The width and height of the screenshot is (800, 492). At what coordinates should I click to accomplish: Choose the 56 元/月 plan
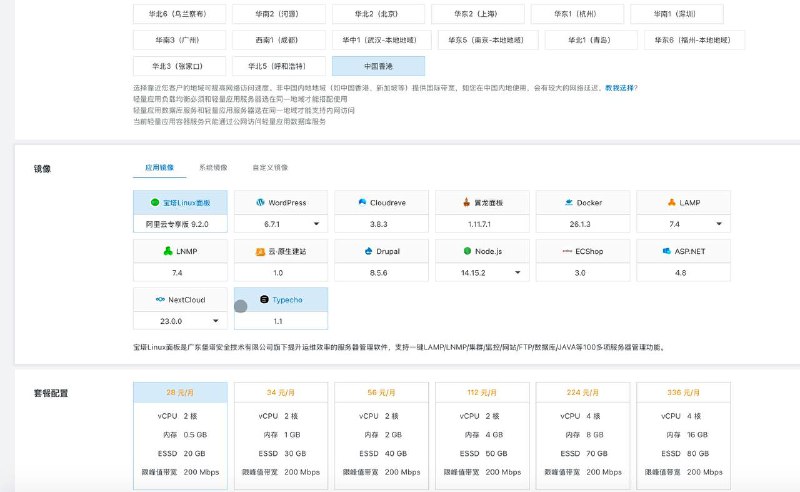(381, 436)
